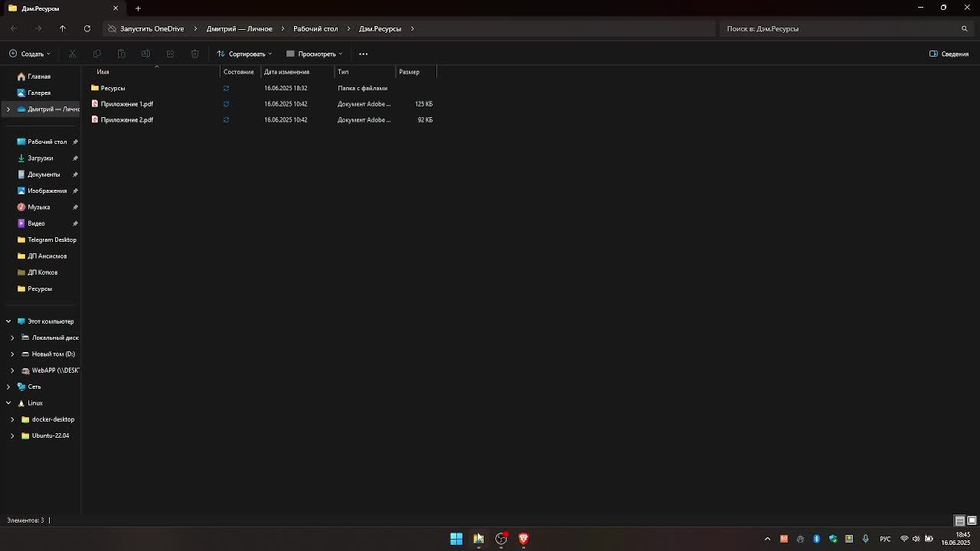Open Главная in the sidebar
This screenshot has width=980, height=551.
coord(39,77)
